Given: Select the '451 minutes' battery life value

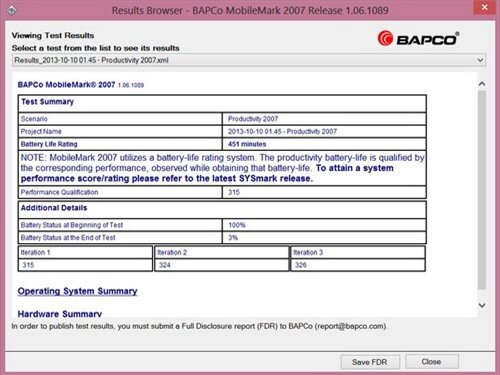Looking at the screenshot, I should click(247, 144).
